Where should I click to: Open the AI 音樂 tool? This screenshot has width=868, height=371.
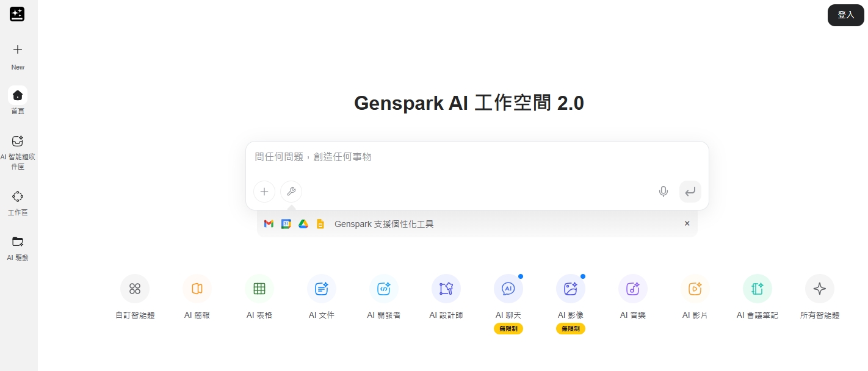click(632, 297)
